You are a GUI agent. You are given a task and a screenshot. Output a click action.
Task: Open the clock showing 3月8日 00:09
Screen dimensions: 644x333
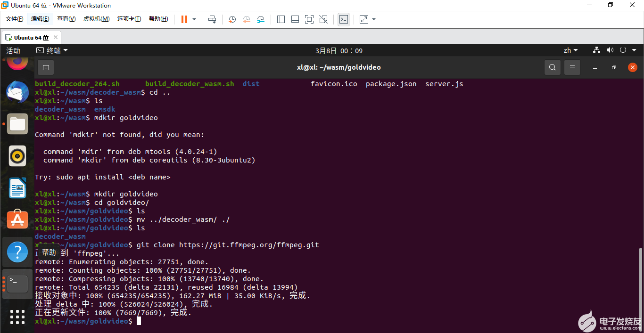[x=339, y=50]
